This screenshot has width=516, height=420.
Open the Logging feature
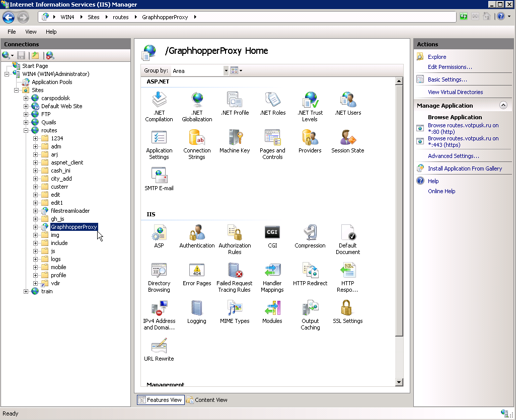pos(197,312)
